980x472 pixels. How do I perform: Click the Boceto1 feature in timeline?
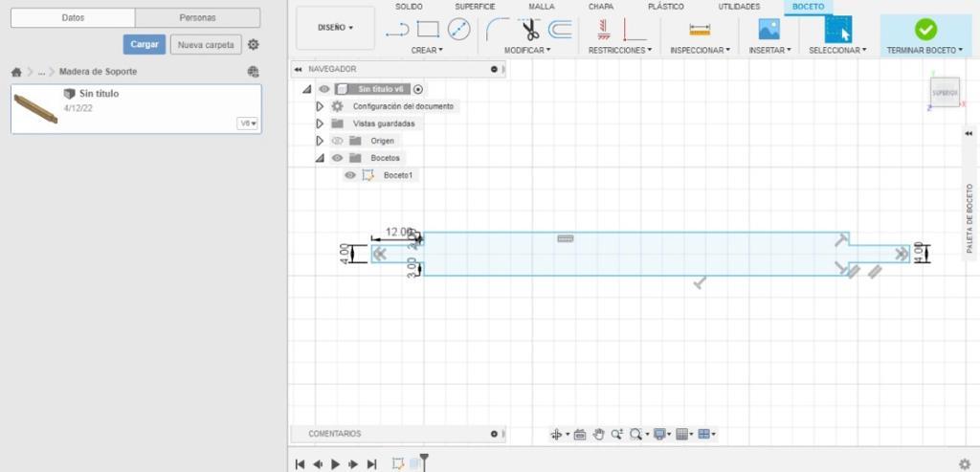(x=397, y=464)
